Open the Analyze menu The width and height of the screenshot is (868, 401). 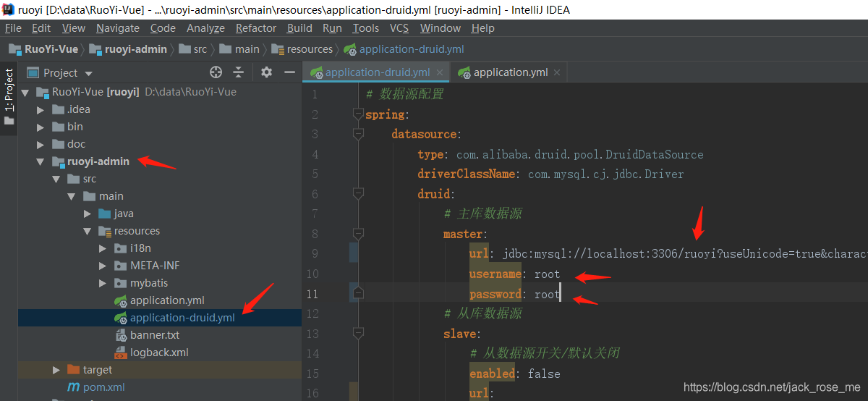pyautogui.click(x=205, y=28)
